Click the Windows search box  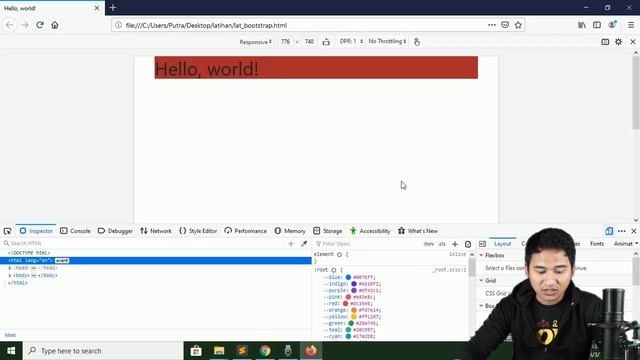103,351
